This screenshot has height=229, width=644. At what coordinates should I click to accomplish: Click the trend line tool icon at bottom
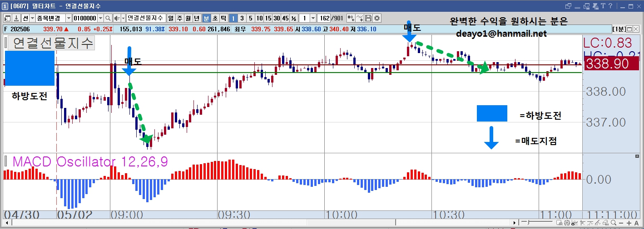590,223
